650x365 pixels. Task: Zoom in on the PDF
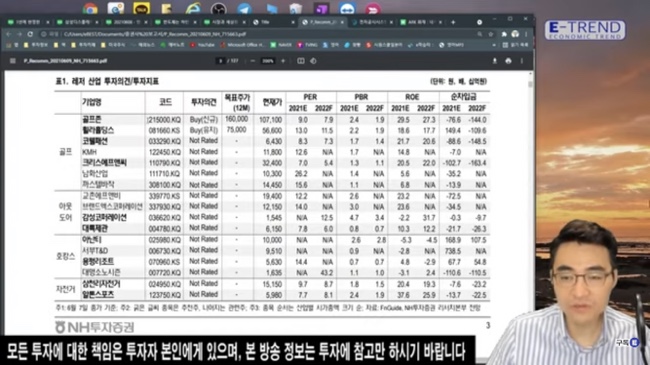(283, 61)
